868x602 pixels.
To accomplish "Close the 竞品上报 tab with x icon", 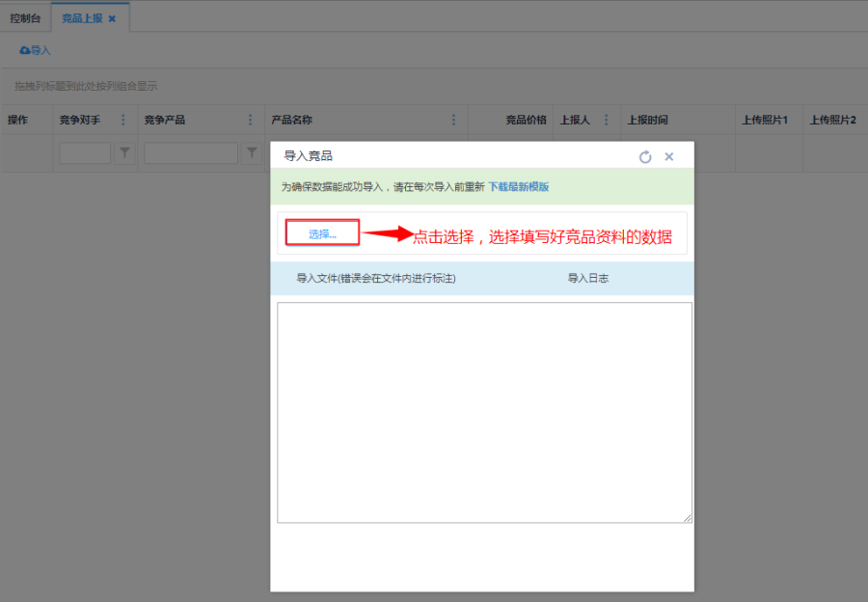I will pos(112,18).
